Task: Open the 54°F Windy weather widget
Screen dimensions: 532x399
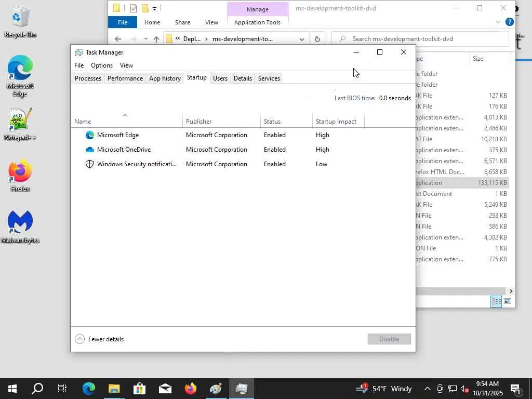Action: [x=384, y=389]
